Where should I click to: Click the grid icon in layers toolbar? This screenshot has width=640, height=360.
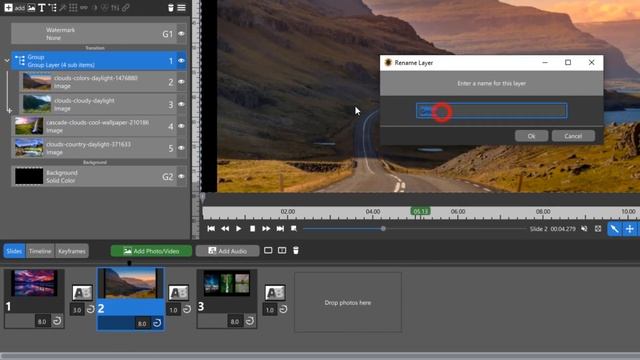coord(73,8)
